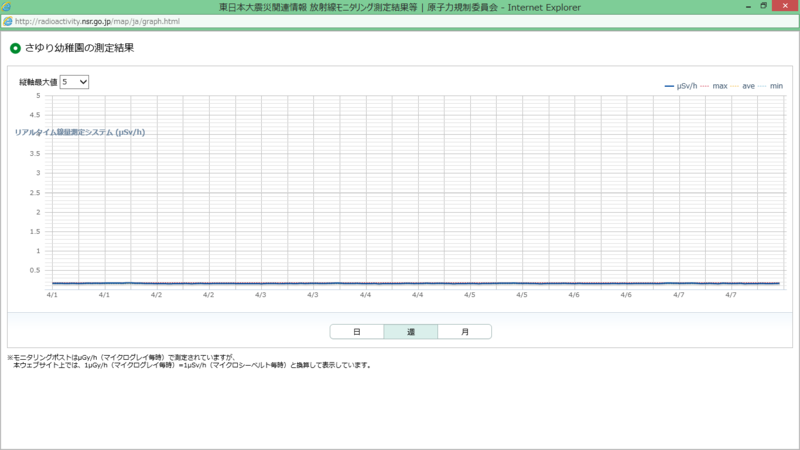
Task: Switch to the daily (日) graph view
Action: tap(357, 332)
